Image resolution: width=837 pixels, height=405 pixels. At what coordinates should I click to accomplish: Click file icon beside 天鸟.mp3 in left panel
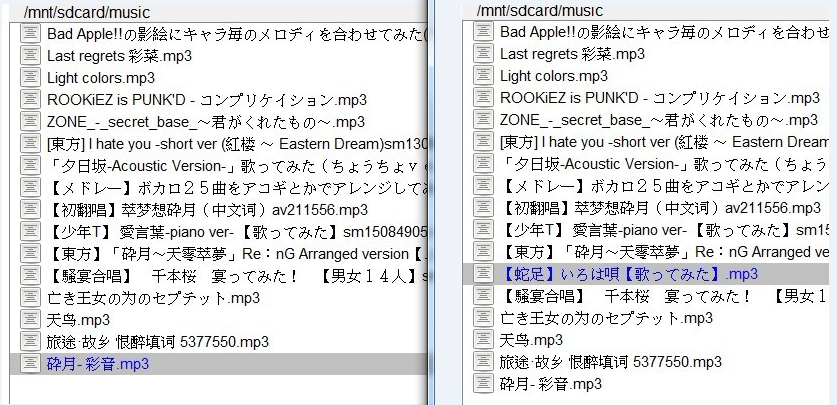tap(30, 320)
